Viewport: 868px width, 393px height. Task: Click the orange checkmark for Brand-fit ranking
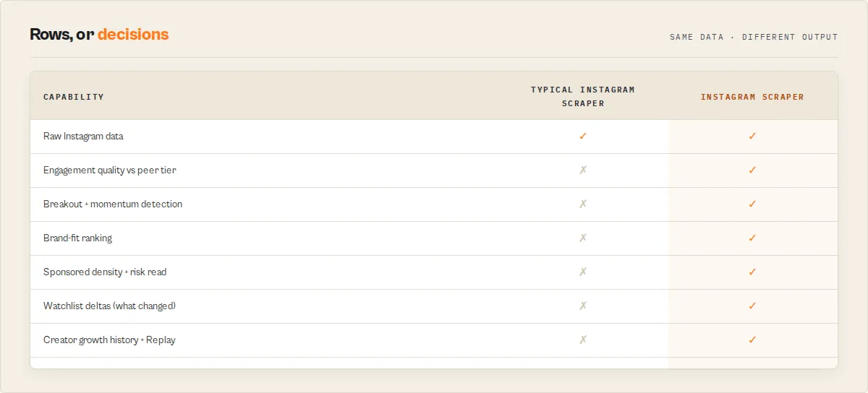(752, 238)
